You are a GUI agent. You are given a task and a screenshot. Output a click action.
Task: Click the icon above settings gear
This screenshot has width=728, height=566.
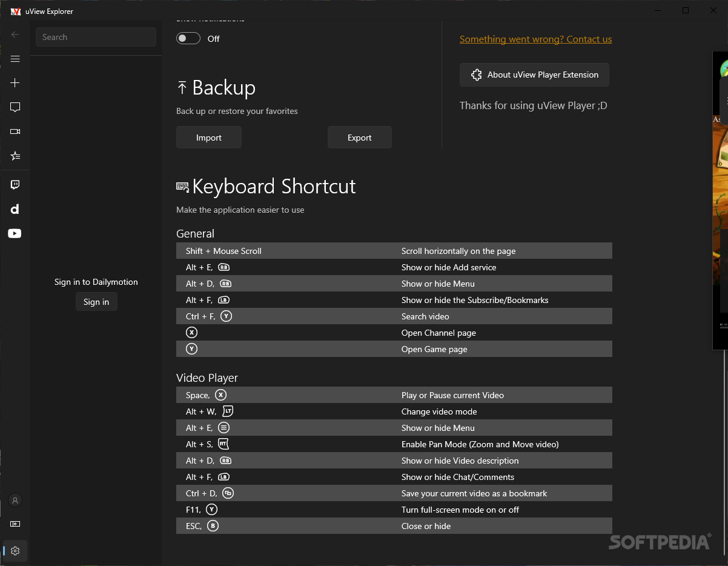(x=15, y=524)
